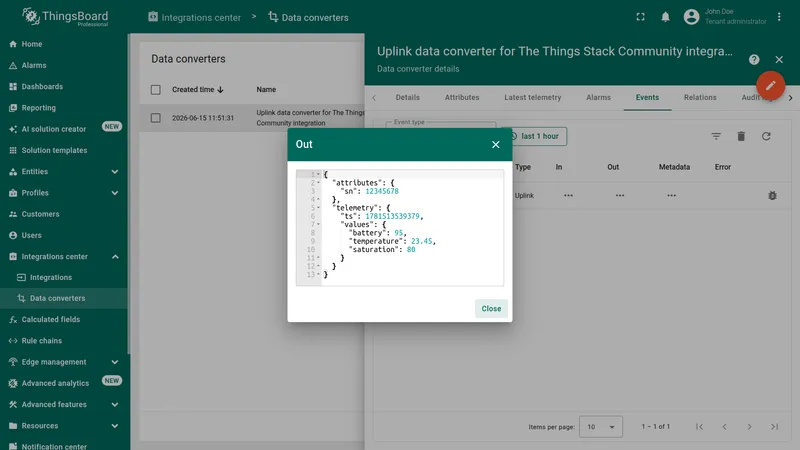Jump to last events page
Screen dimensions: 800x450
click(x=774, y=427)
